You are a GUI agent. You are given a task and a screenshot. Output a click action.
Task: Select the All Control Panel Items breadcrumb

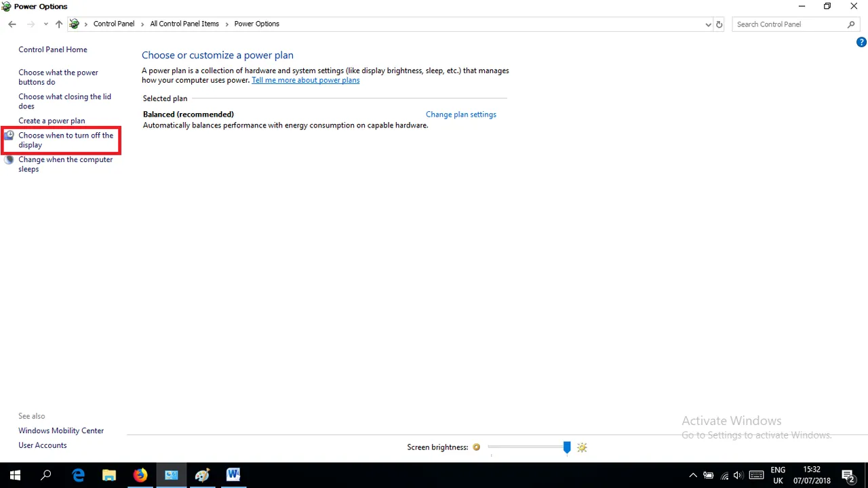[x=184, y=24]
